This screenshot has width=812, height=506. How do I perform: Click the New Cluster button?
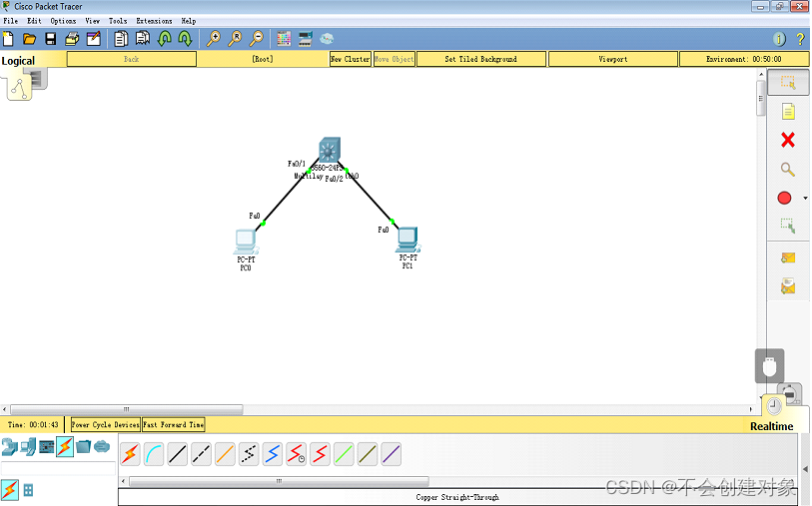click(x=351, y=59)
